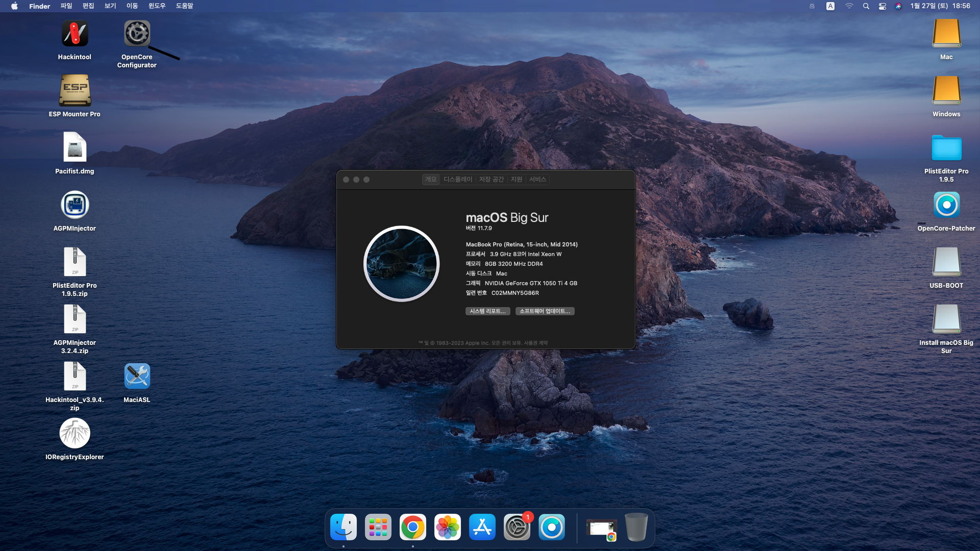Open the 사용권 계약 link
Viewport: 980px width, 551px height.
click(535, 343)
